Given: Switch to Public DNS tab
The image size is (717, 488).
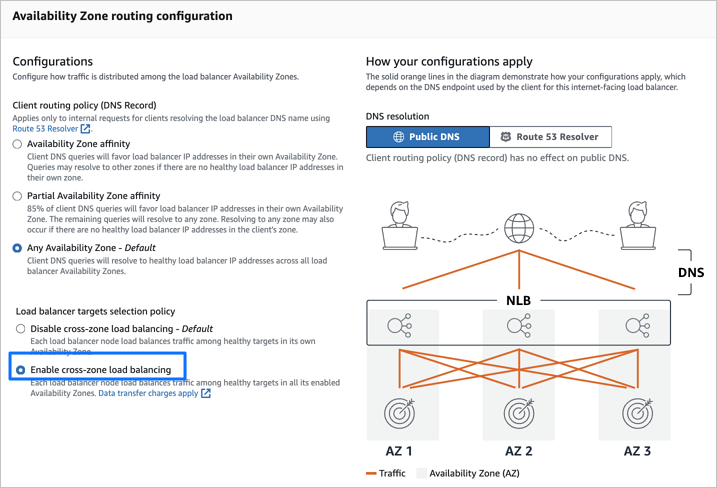Looking at the screenshot, I should [x=428, y=137].
